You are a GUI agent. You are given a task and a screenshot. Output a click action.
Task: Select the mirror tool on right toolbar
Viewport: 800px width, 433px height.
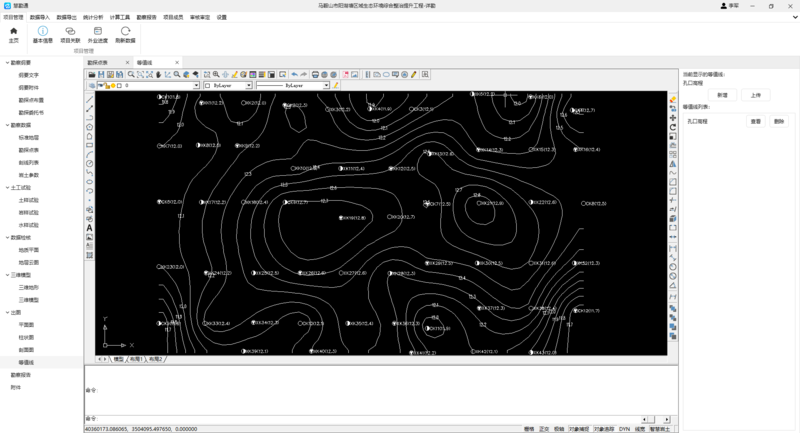pyautogui.click(x=673, y=164)
